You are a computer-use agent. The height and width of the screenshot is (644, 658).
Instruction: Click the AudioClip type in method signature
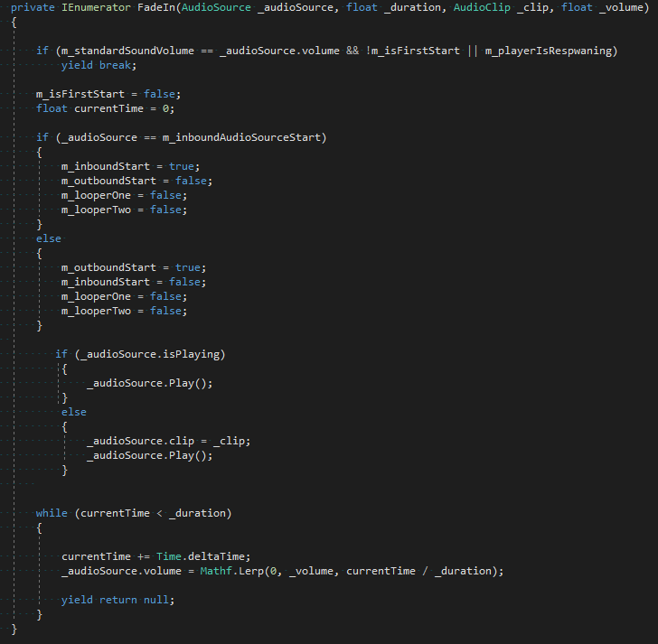pyautogui.click(x=482, y=8)
